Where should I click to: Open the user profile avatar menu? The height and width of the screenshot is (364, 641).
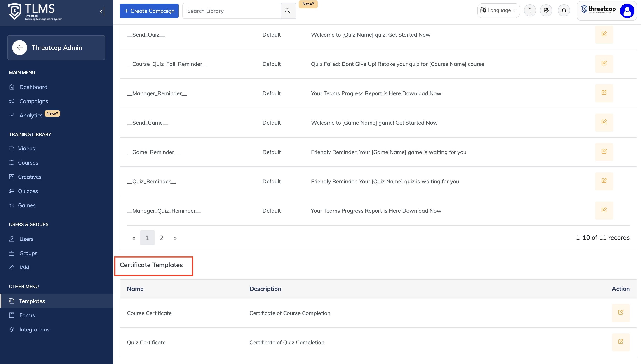[627, 11]
